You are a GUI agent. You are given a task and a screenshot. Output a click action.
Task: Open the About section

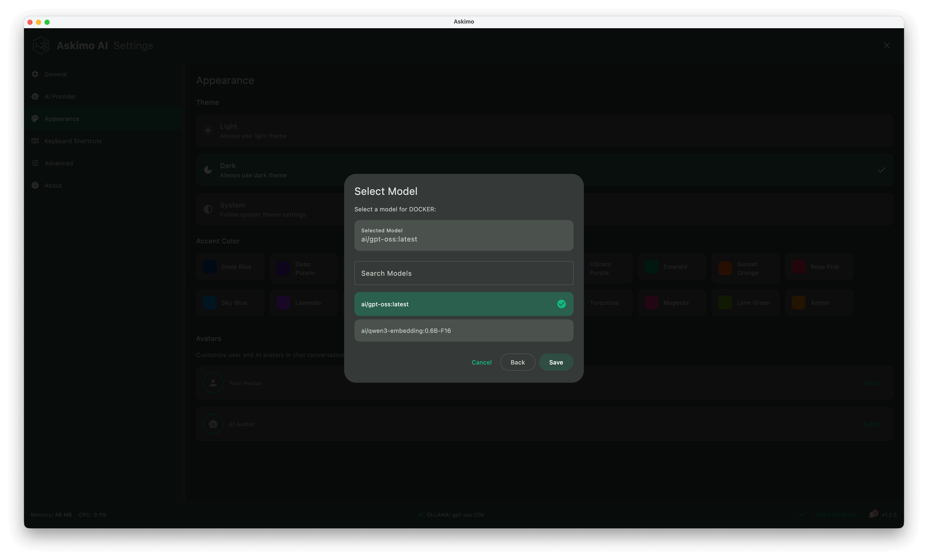[x=53, y=185]
